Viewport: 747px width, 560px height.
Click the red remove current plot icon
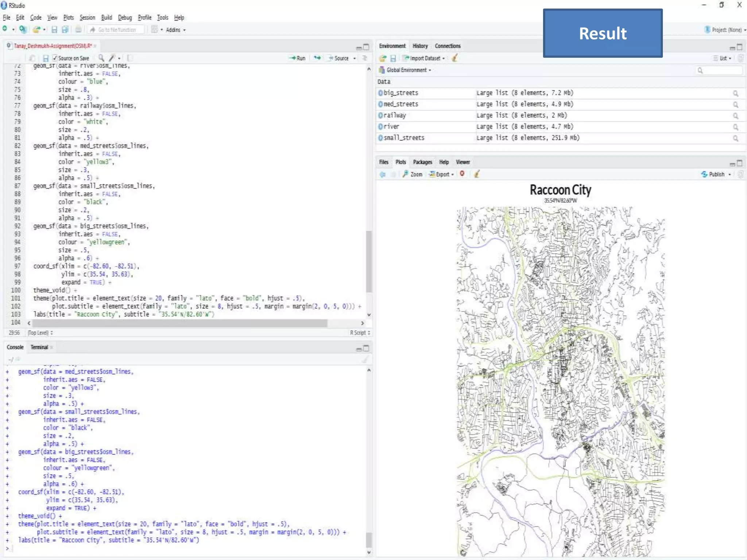click(x=462, y=174)
